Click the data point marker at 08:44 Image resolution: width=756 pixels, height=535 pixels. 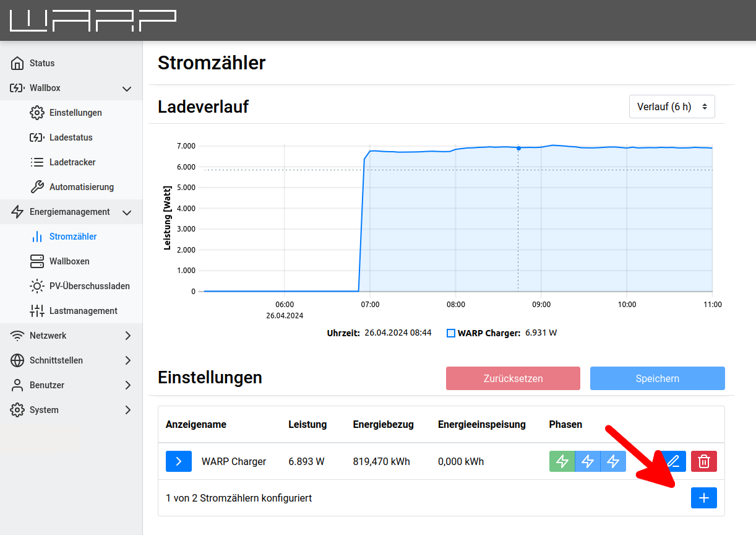(x=518, y=148)
